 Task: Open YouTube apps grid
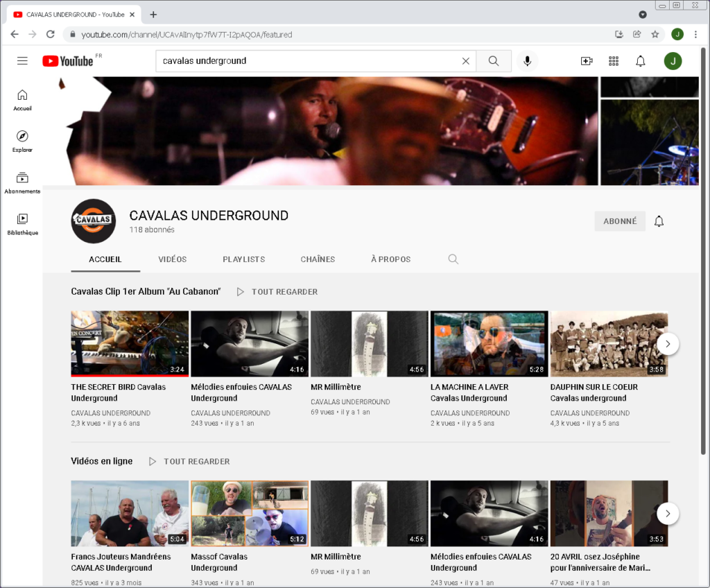tap(614, 61)
